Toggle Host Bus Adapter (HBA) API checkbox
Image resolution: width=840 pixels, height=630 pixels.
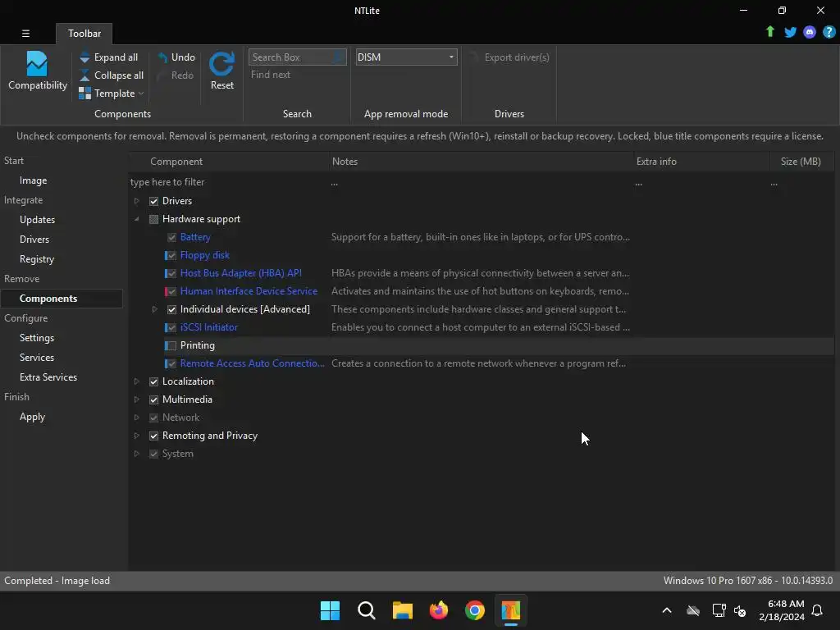tap(171, 274)
